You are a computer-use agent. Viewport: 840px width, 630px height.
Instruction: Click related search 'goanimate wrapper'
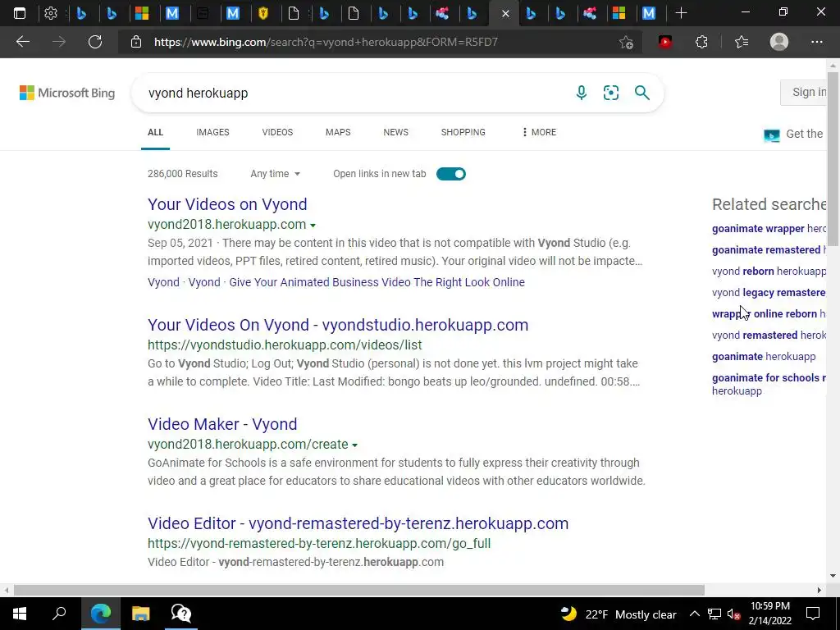(x=769, y=229)
